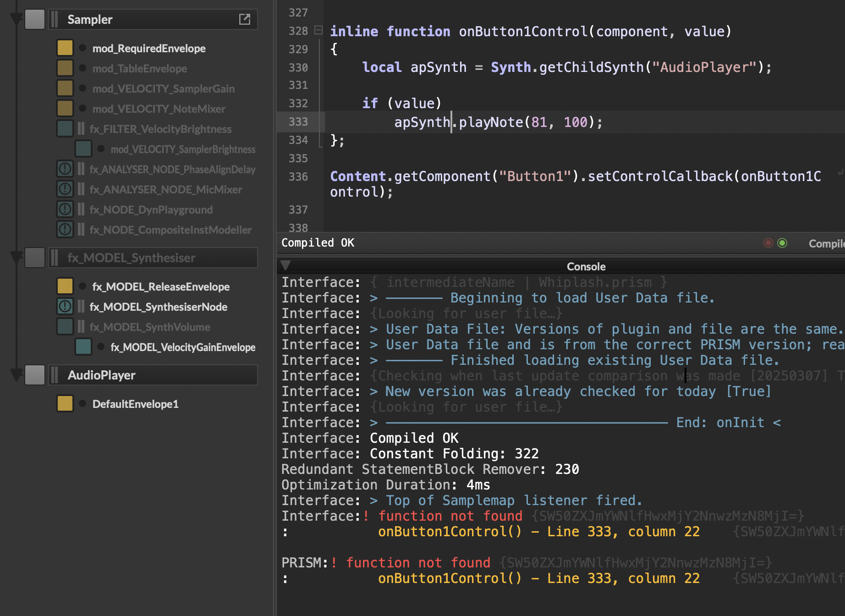Toggle fx_MODEL_VelocityGainEnvelope bypass dot
This screenshot has width=845, height=616.
[x=101, y=346]
